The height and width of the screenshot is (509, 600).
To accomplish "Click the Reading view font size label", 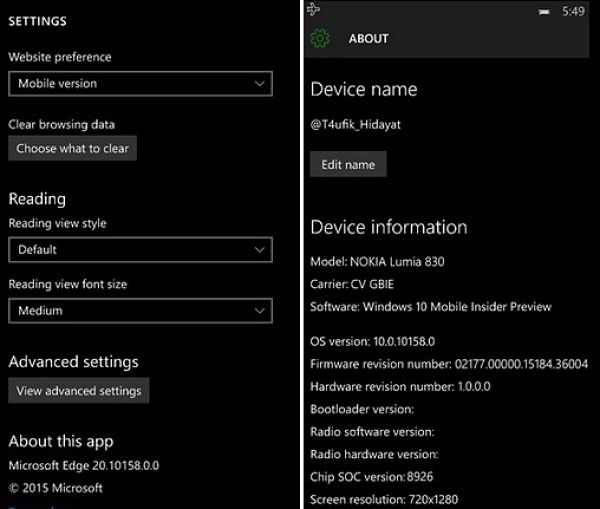I will pos(68,284).
